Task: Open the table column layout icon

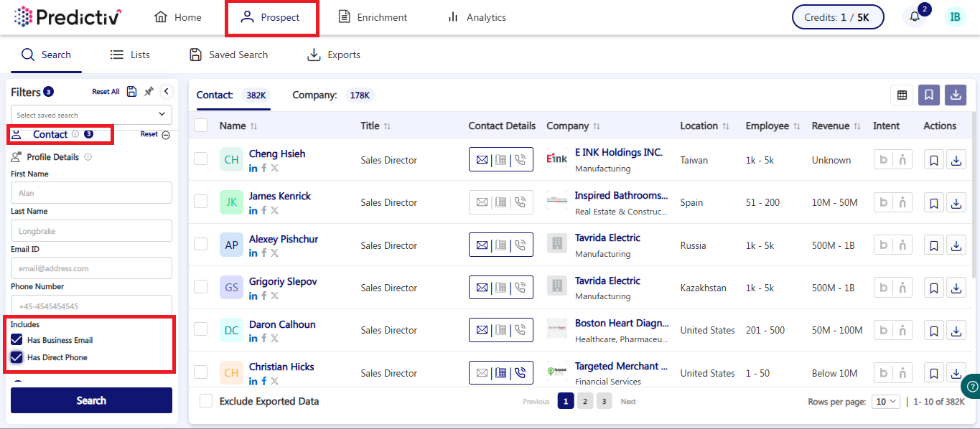Action: click(x=902, y=95)
